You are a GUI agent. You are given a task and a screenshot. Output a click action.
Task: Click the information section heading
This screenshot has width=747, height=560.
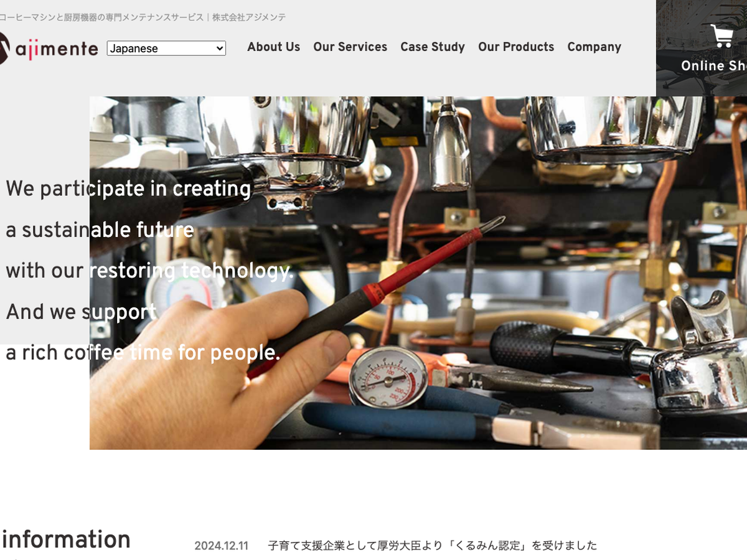click(x=66, y=539)
